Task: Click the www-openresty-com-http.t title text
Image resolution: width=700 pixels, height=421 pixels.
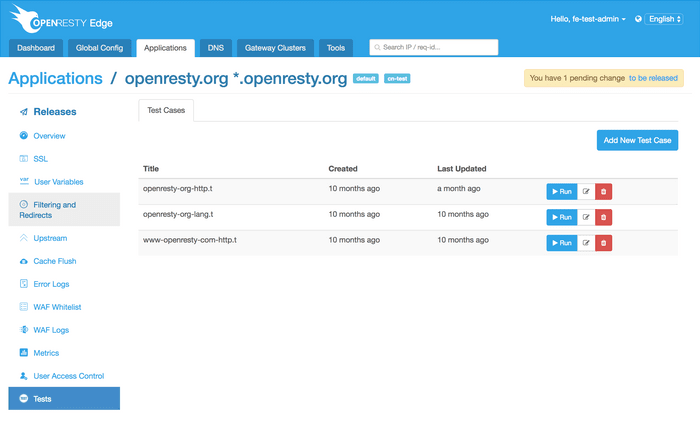Action: [190, 240]
